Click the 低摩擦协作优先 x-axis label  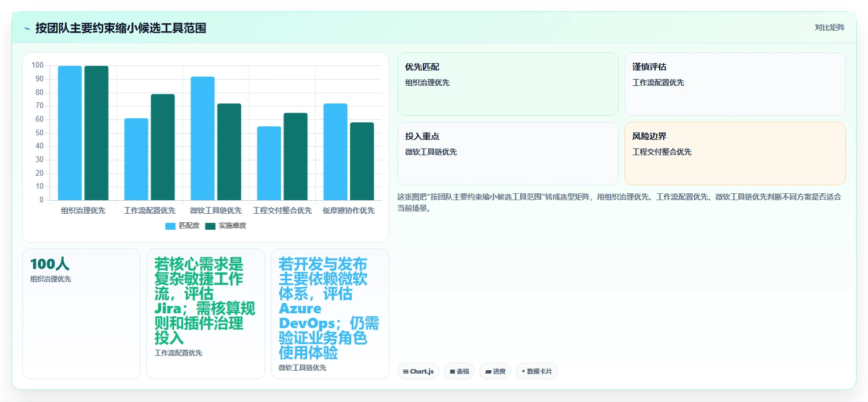point(349,210)
